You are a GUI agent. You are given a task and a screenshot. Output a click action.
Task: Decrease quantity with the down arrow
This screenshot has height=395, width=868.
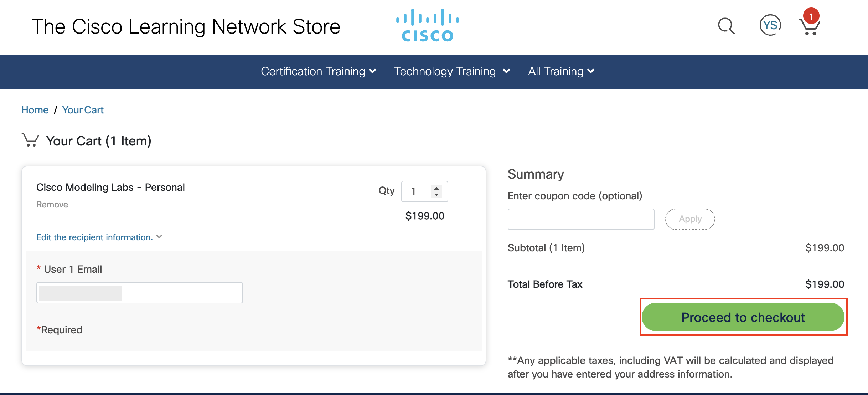(x=436, y=195)
